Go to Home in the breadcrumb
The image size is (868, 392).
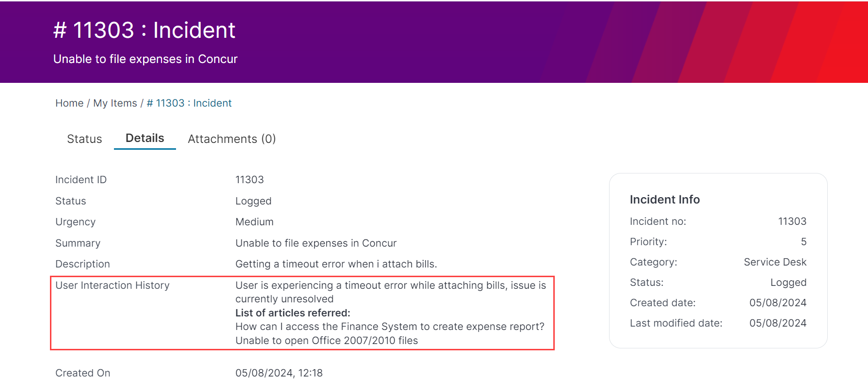coord(69,103)
